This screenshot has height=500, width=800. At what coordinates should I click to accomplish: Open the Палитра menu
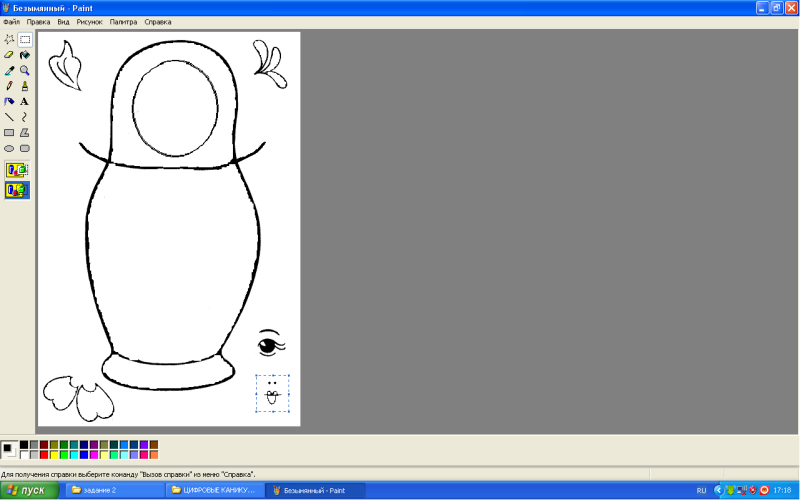[x=124, y=21]
